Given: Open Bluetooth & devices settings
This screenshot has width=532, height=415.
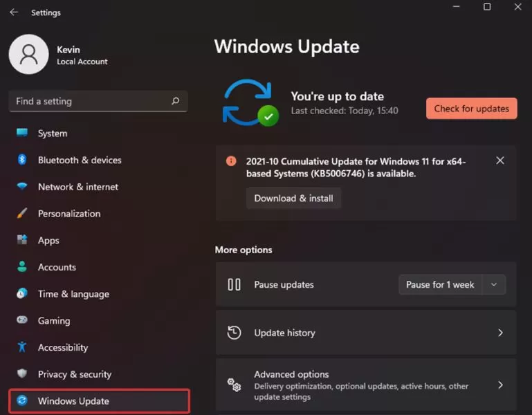Looking at the screenshot, I should 98,160.
